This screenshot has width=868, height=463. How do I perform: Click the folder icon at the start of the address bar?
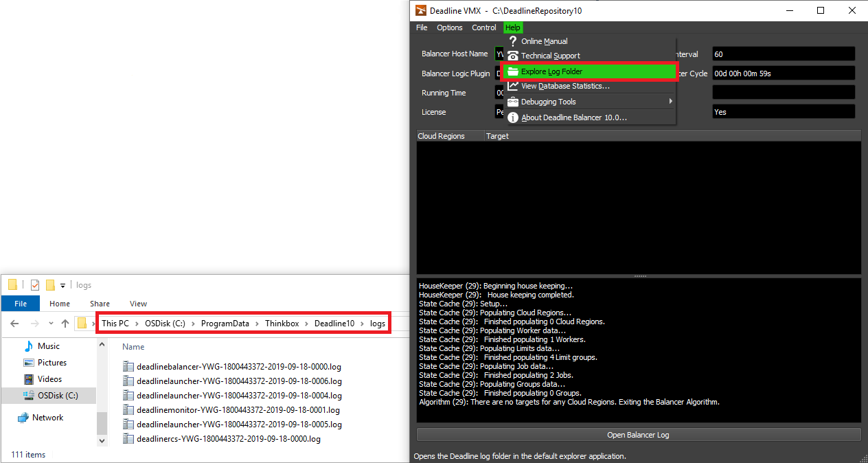click(82, 324)
